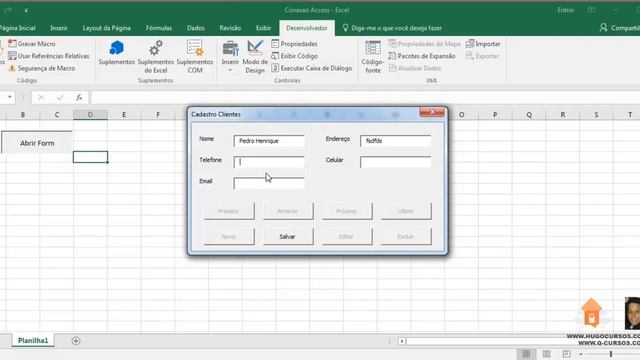Switch to Normal view icon
The image size is (640, 360).
pyautogui.click(x=527, y=354)
